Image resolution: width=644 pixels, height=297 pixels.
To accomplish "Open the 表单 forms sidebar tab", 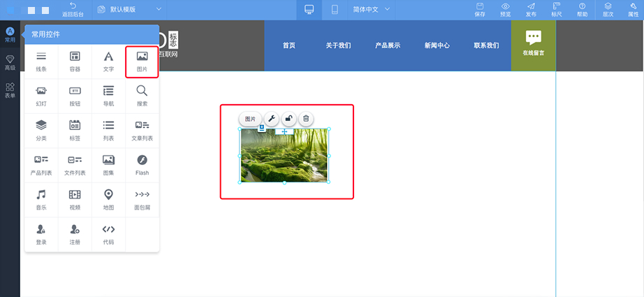I will [10, 91].
